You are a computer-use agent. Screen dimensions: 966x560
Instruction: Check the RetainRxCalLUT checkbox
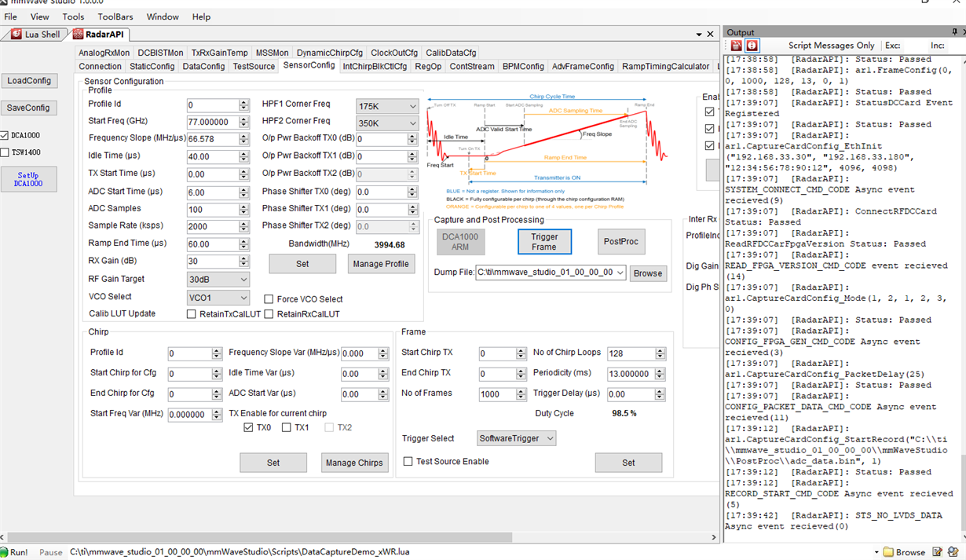(x=269, y=314)
